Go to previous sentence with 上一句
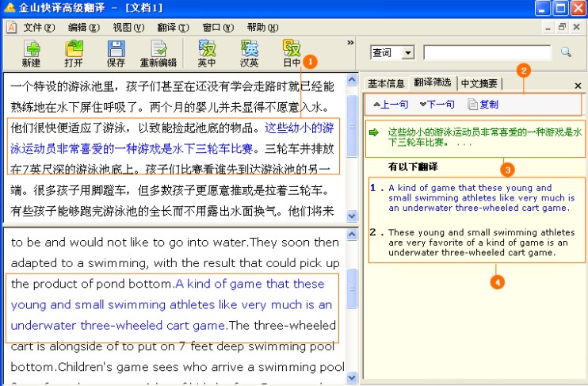Viewport: 588px width, 386px height. click(x=391, y=105)
